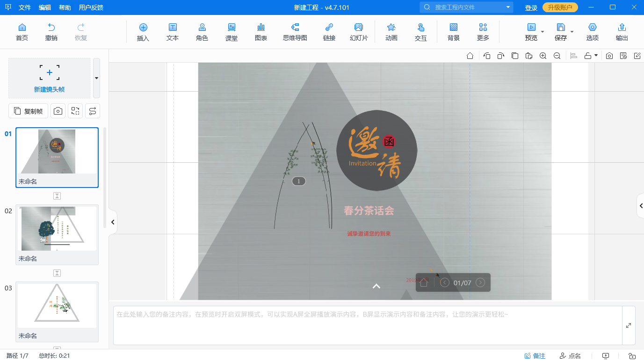Collapse the left frame panel
The width and height of the screenshot is (644, 361).
113,222
